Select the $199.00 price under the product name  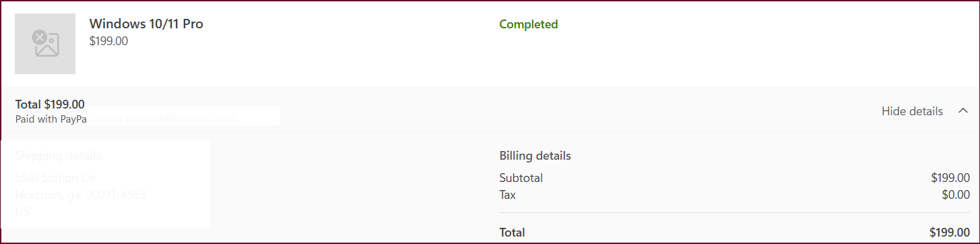(x=108, y=41)
